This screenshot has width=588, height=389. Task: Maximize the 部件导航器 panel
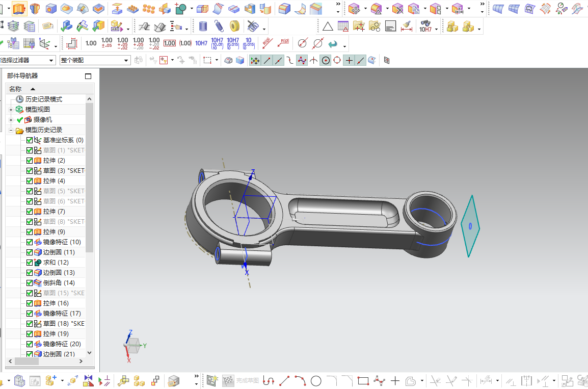pos(88,76)
